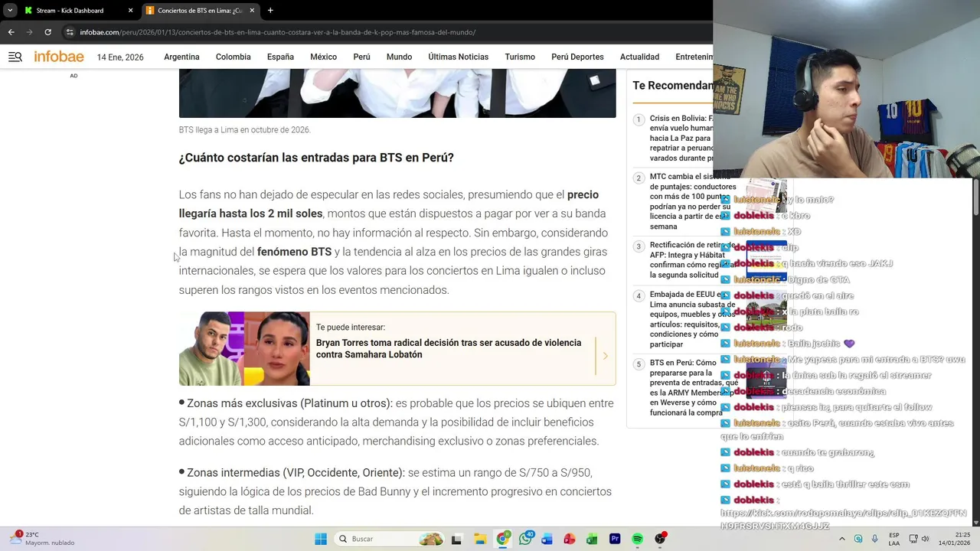Image resolution: width=980 pixels, height=551 pixels.
Task: Open the Turismo section
Action: tap(520, 57)
